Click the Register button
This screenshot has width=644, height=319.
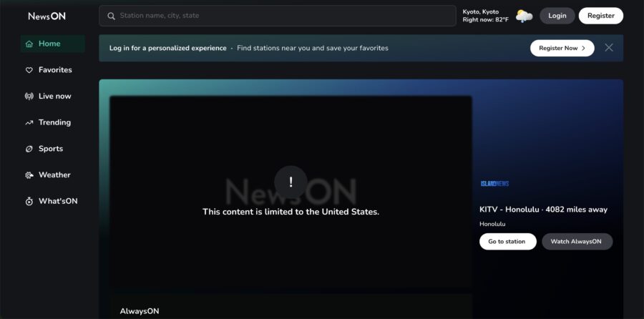tap(601, 16)
